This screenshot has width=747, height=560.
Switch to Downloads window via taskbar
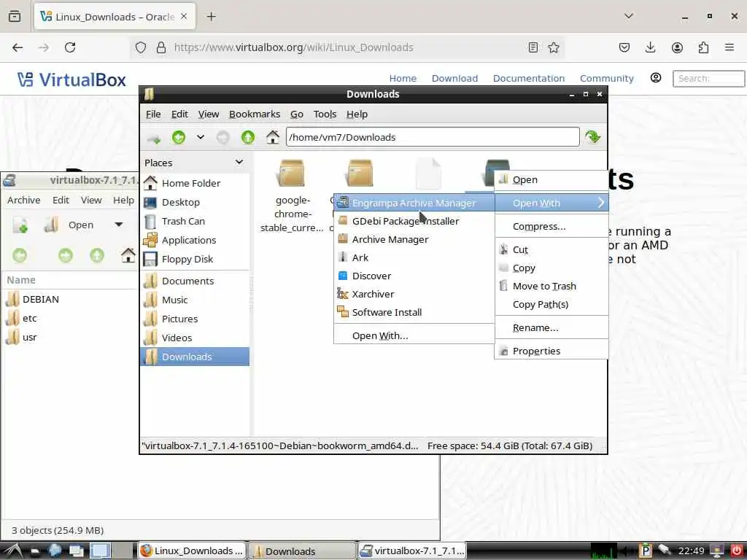tap(301, 551)
